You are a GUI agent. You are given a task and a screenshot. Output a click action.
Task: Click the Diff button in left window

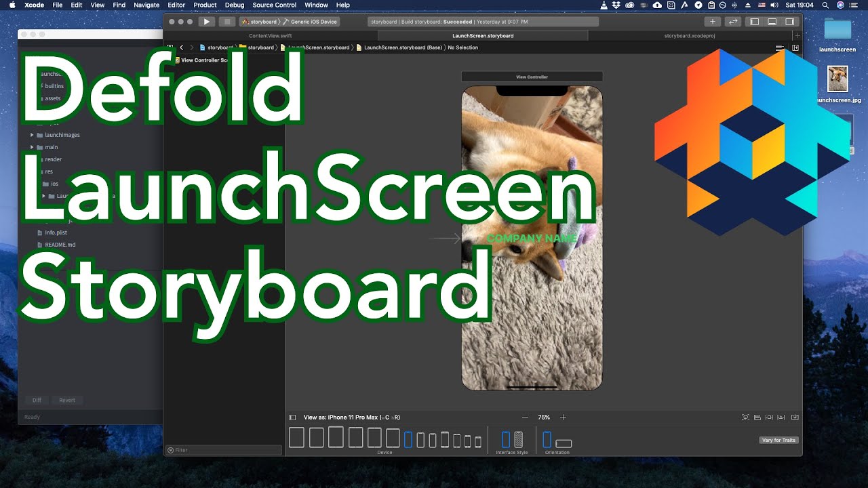click(x=37, y=400)
